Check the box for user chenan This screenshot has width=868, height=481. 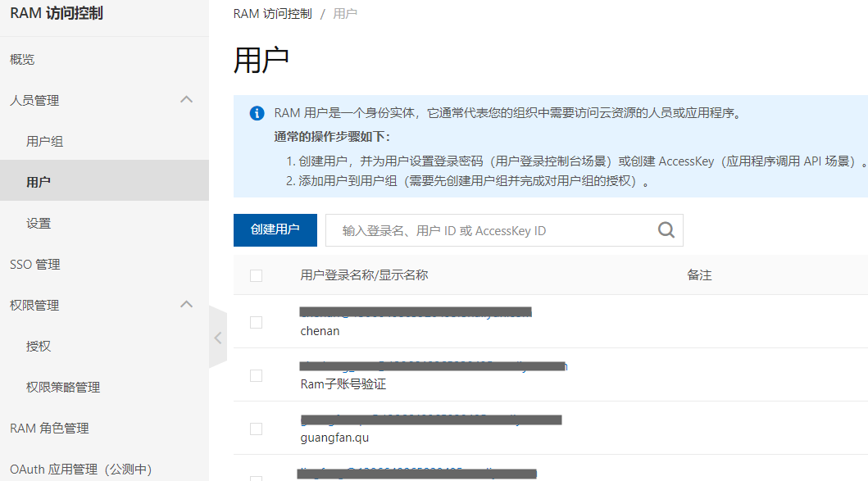[x=256, y=322]
